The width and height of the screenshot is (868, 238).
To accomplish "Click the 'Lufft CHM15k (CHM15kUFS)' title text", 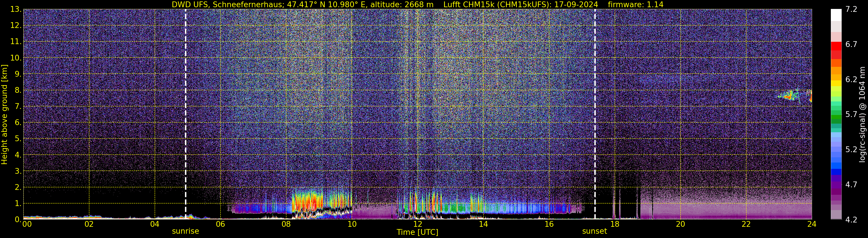I will 497,4.
